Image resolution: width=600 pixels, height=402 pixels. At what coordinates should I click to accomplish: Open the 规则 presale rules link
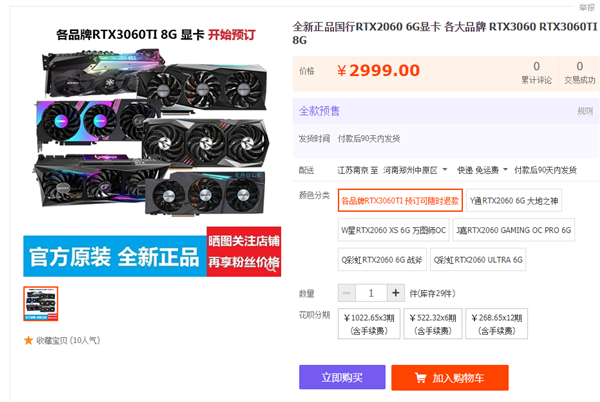pos(585,111)
